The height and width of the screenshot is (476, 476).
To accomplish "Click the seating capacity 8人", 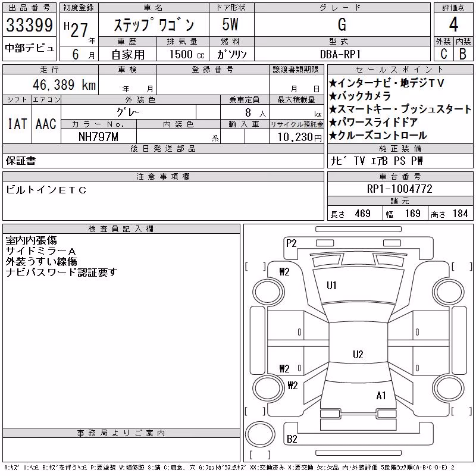I will coord(255,113).
